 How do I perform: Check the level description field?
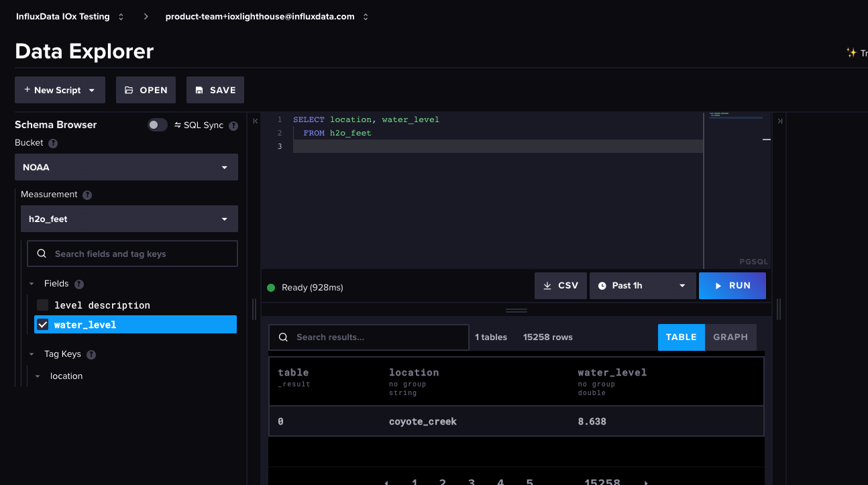click(x=42, y=305)
